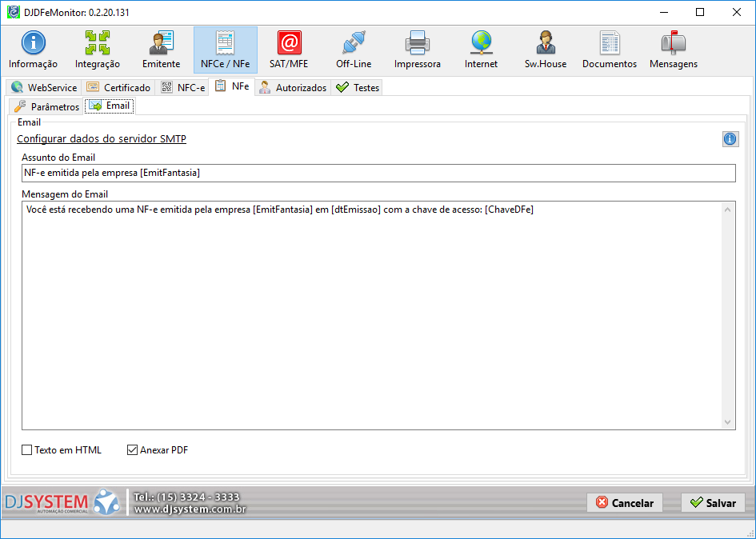The height and width of the screenshot is (539, 756).
Task: Enable the Texto em HTML checkbox
Action: click(27, 449)
